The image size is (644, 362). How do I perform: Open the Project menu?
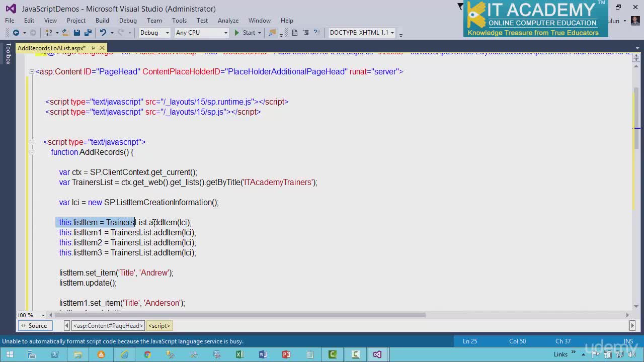(76, 21)
